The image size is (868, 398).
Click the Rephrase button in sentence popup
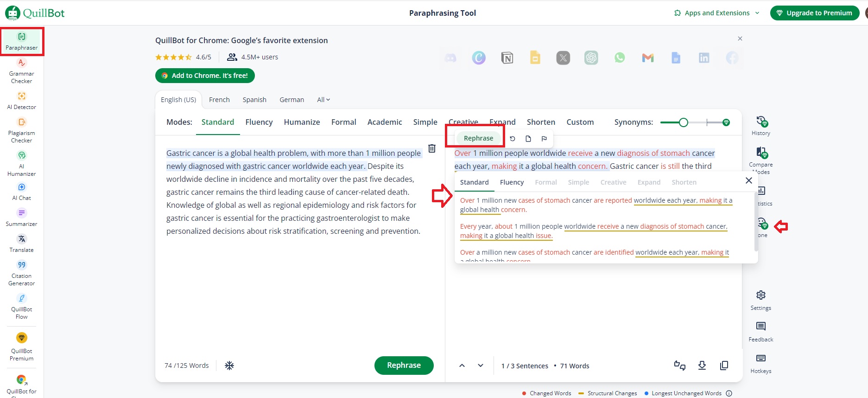pos(479,138)
